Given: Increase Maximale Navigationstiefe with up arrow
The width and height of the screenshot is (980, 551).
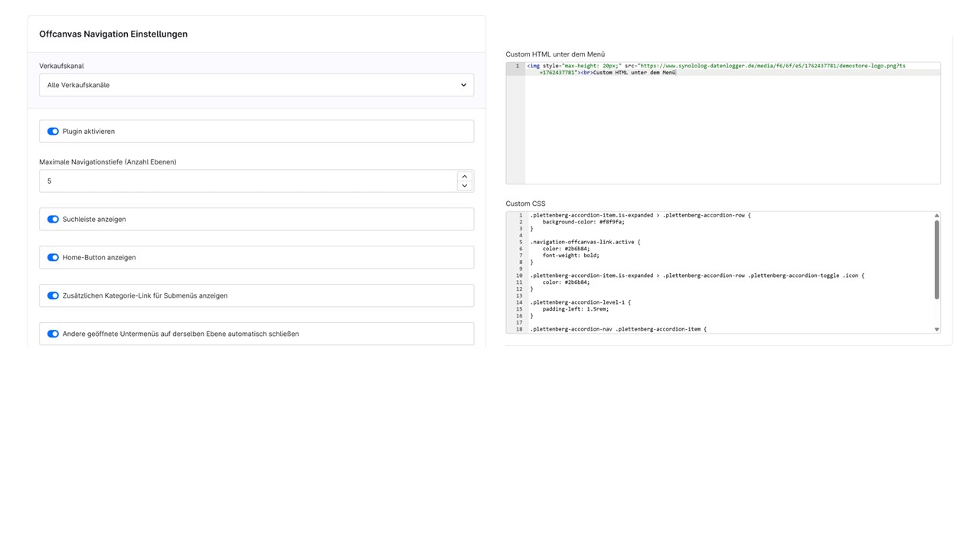Looking at the screenshot, I should (x=464, y=176).
